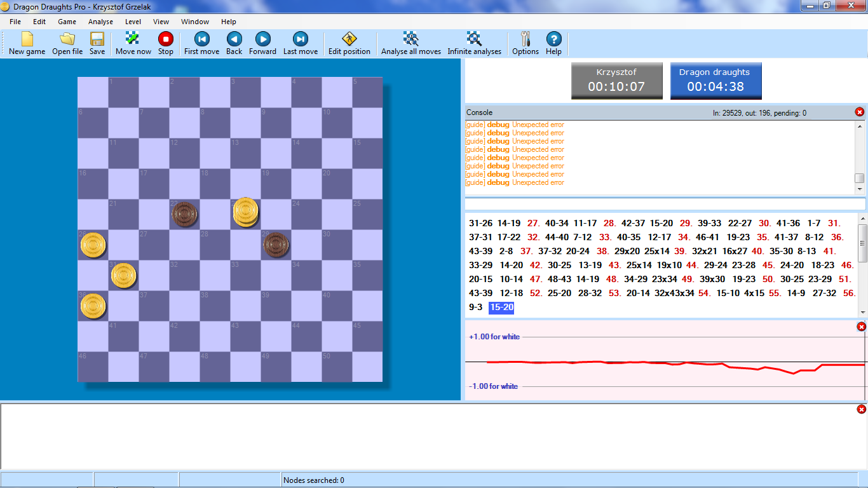Go to the Last move
The width and height of the screenshot is (868, 488).
click(301, 43)
